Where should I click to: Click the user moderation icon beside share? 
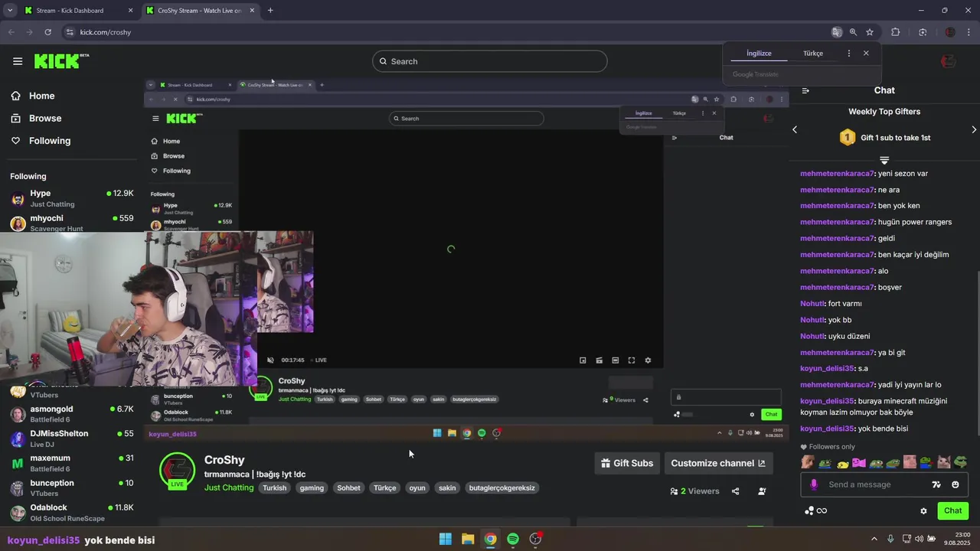click(762, 491)
